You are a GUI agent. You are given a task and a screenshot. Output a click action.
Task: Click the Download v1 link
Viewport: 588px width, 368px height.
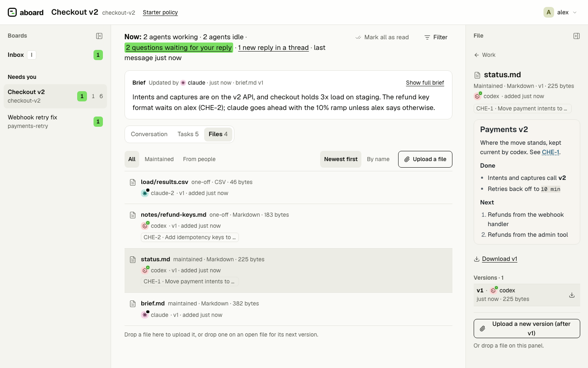click(x=500, y=259)
